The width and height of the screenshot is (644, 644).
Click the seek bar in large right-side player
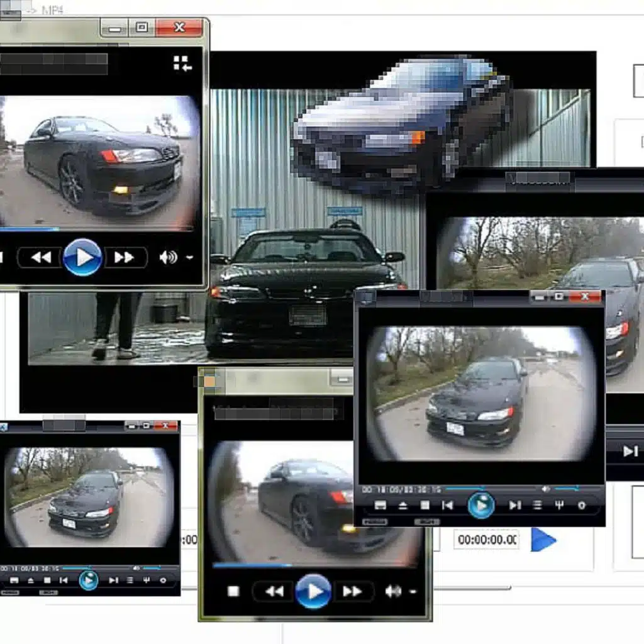[x=491, y=489]
